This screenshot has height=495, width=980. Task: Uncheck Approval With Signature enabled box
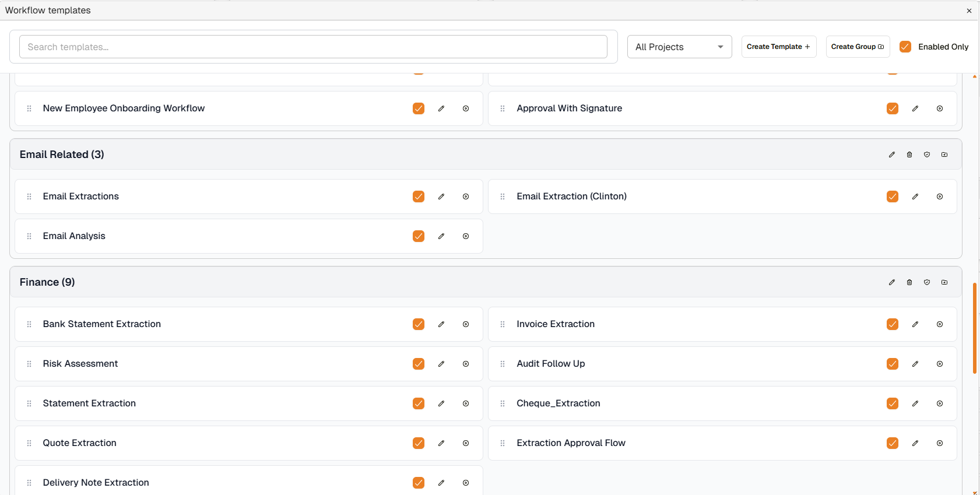tap(893, 108)
